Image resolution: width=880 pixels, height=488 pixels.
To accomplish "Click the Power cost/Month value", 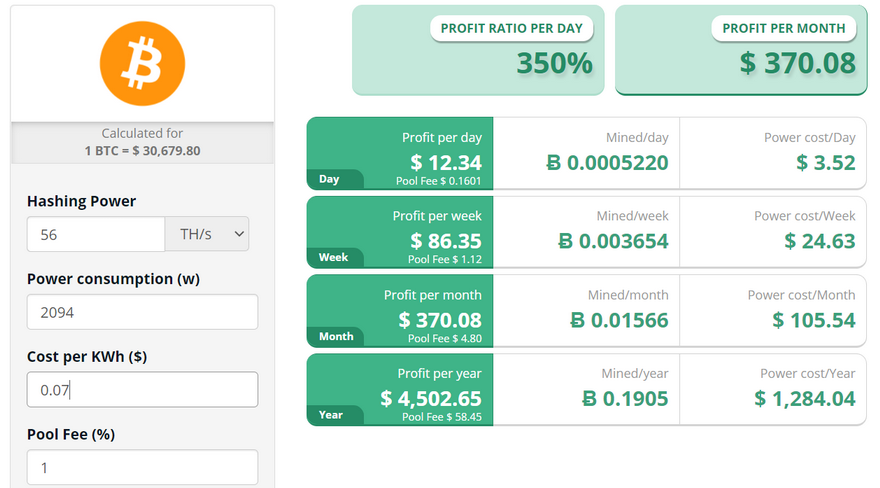I will tap(814, 320).
